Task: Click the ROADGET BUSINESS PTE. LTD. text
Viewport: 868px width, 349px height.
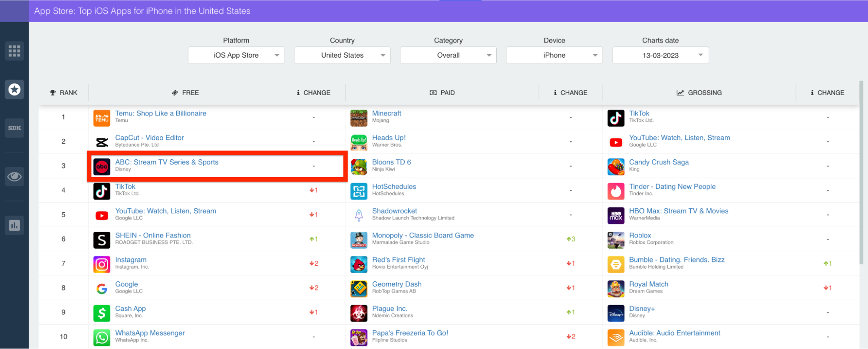Action: click(x=154, y=242)
